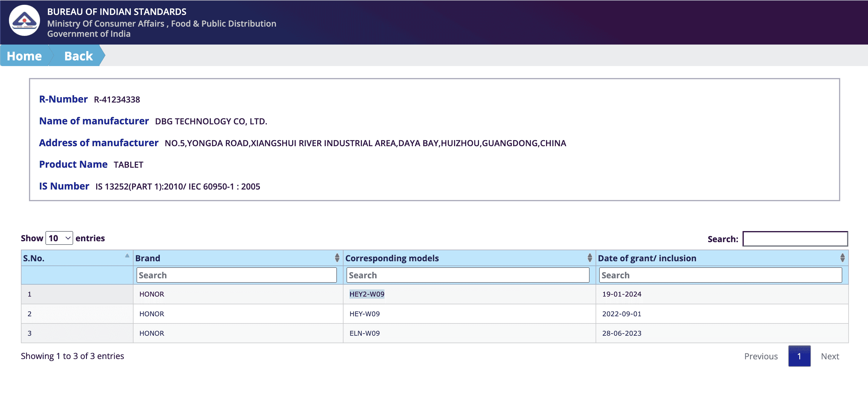Click the Previous pagination button

click(760, 356)
